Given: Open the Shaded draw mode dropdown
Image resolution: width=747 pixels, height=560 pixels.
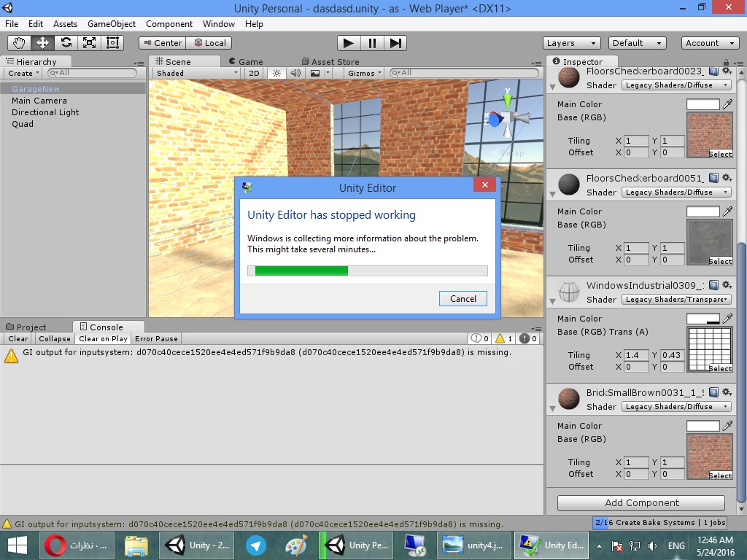Looking at the screenshot, I should [197, 73].
